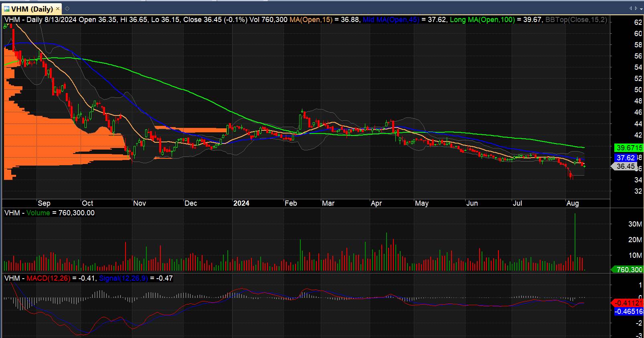Click the gray 36.45 last price marker

[x=625, y=166]
